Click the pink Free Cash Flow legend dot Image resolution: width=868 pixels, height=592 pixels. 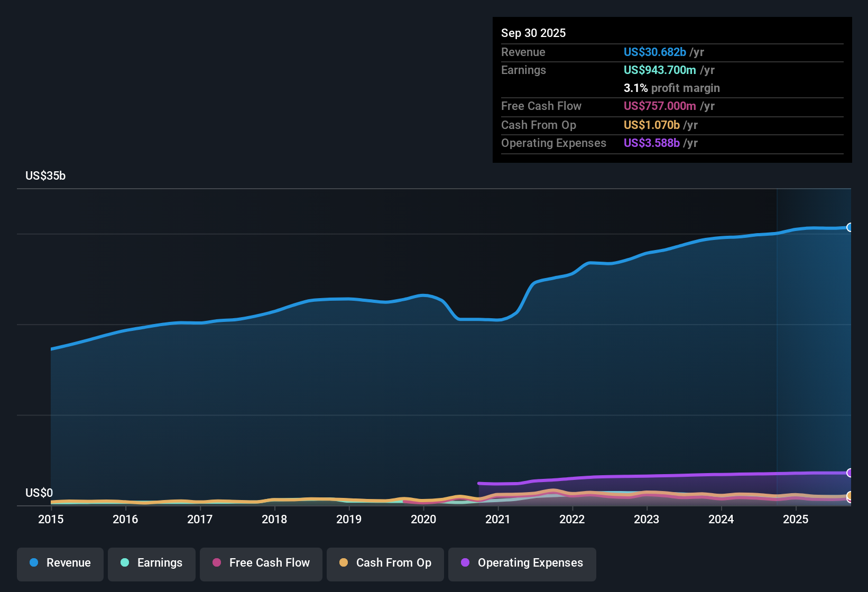[216, 563]
